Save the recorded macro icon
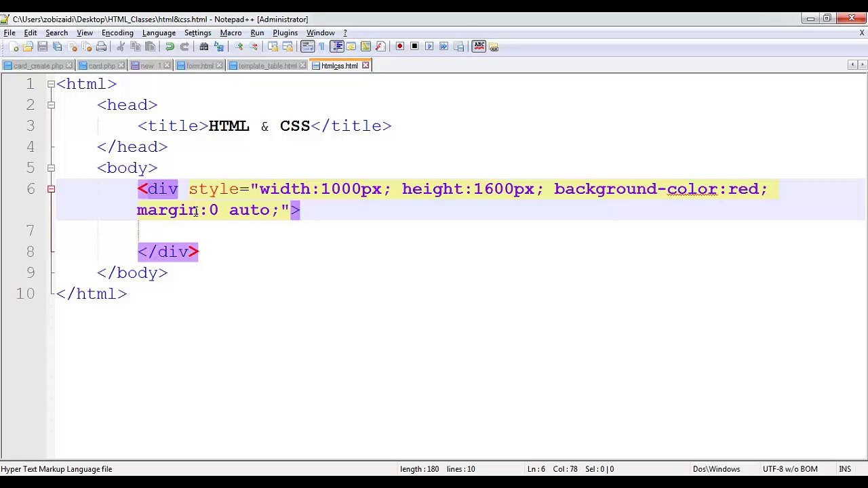 coord(459,46)
